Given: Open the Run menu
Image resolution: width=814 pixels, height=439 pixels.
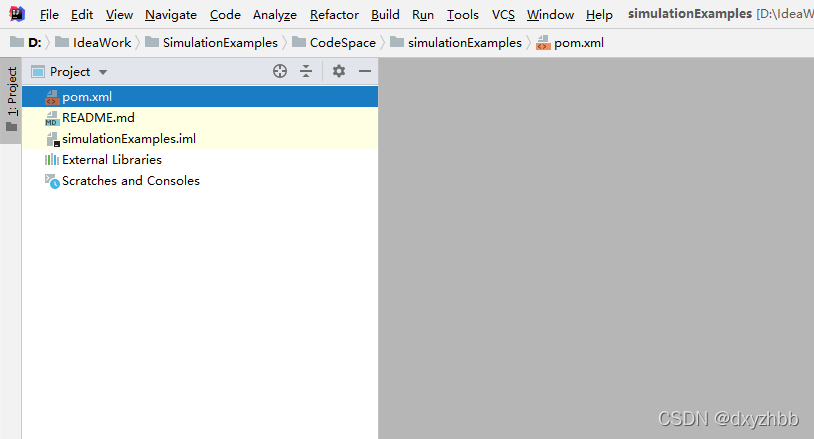Looking at the screenshot, I should pyautogui.click(x=423, y=15).
